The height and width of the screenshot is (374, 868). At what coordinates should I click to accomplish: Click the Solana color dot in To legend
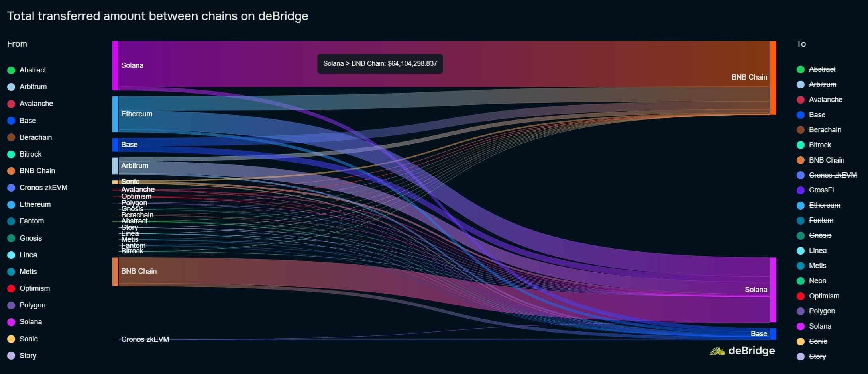tap(801, 326)
